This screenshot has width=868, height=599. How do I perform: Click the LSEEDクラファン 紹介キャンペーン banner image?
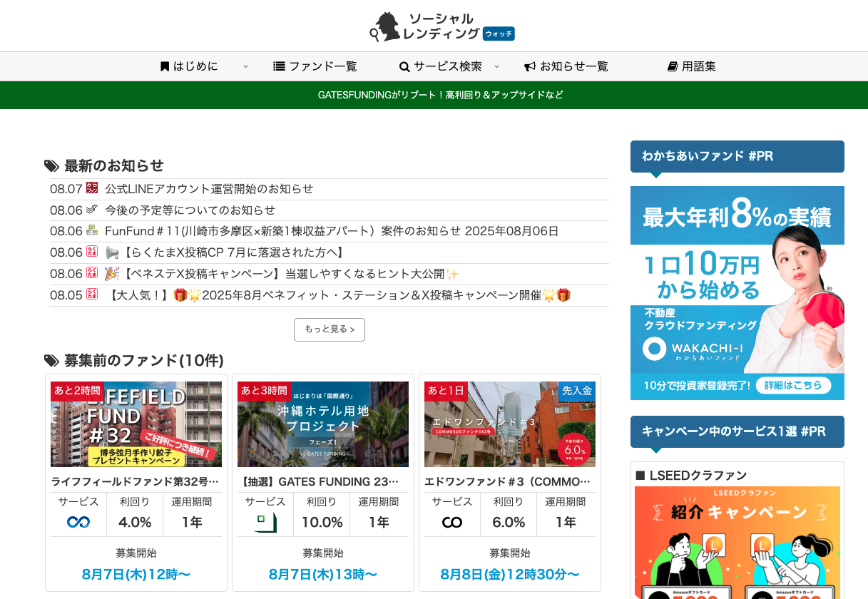[x=737, y=543]
